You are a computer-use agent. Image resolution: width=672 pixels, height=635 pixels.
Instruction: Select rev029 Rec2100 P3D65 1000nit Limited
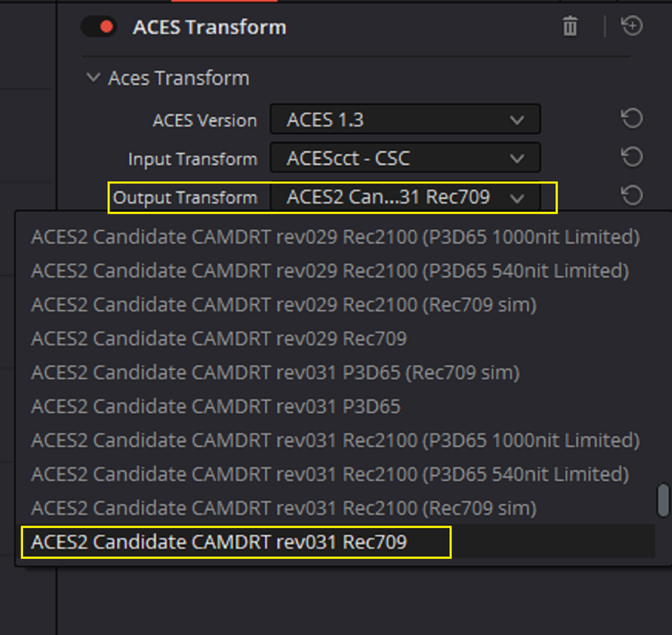[335, 237]
